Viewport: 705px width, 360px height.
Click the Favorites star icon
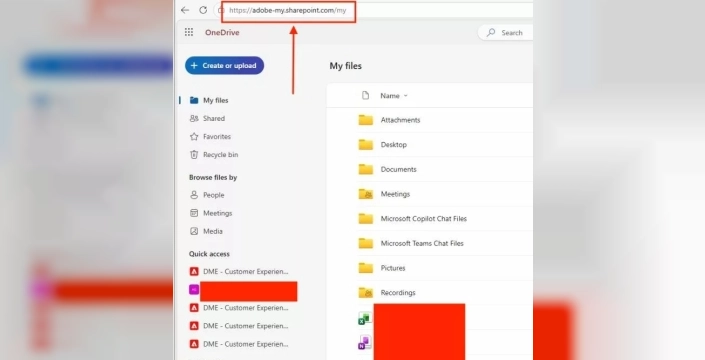pyautogui.click(x=194, y=136)
